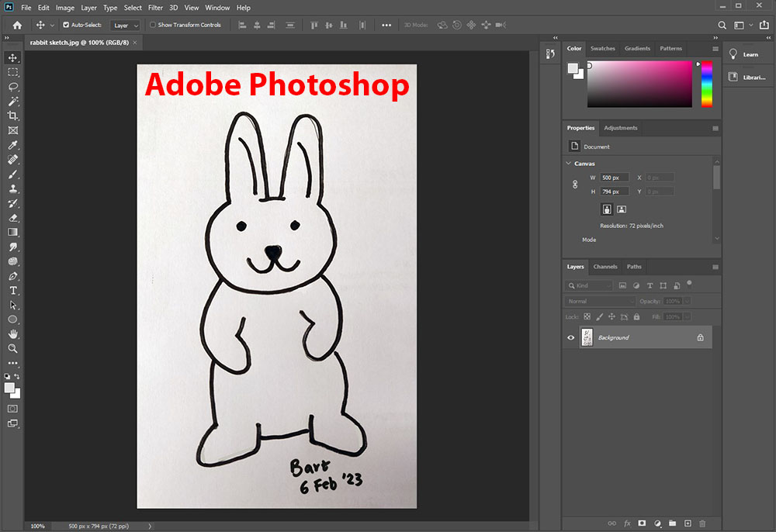
Task: Open the layer Fill dropdown arrow
Action: pos(687,317)
